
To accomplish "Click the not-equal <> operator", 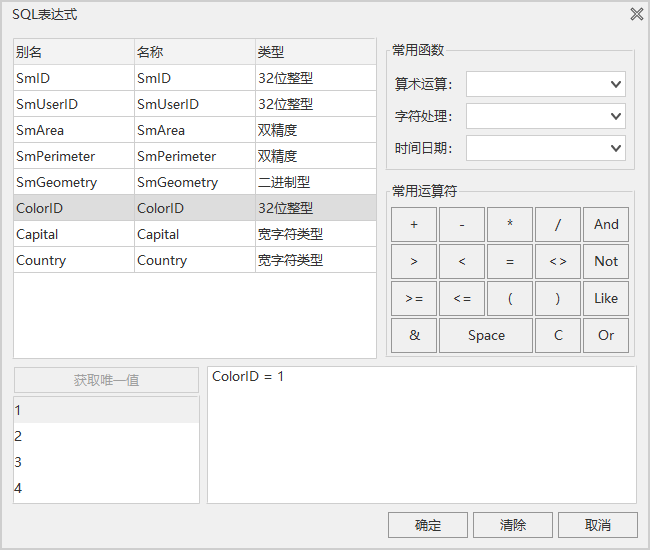I will pos(558,262).
